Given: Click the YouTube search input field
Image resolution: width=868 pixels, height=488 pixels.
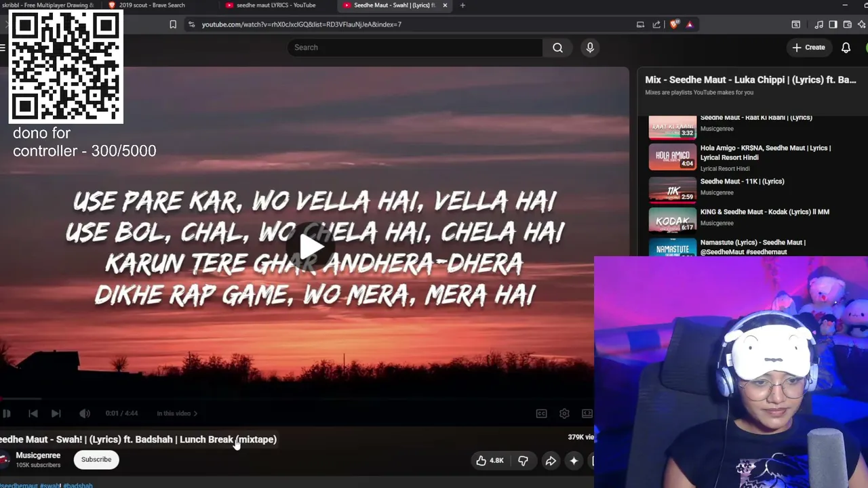Looking at the screenshot, I should pos(415,47).
